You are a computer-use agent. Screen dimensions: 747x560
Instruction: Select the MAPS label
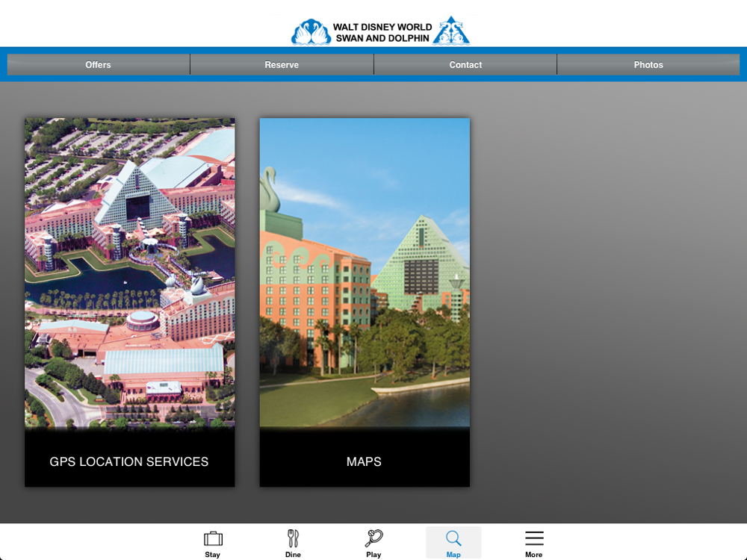pyautogui.click(x=364, y=461)
